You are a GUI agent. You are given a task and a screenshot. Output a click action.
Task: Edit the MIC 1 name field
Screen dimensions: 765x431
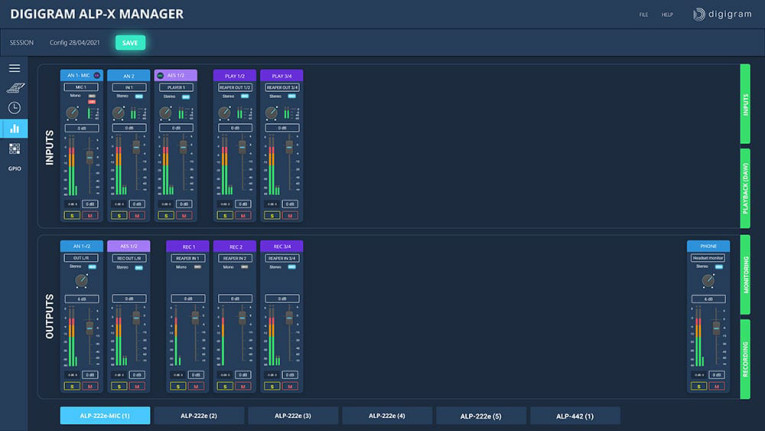[81, 87]
